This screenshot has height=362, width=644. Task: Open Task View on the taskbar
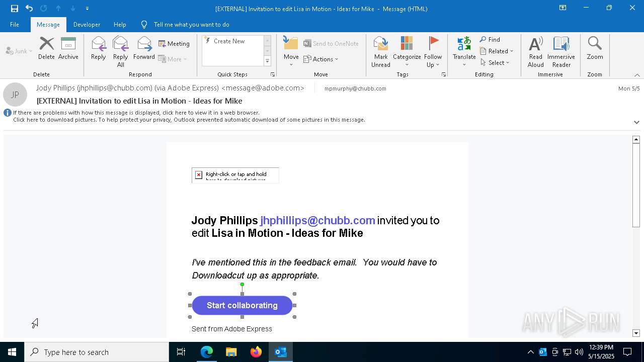181,352
